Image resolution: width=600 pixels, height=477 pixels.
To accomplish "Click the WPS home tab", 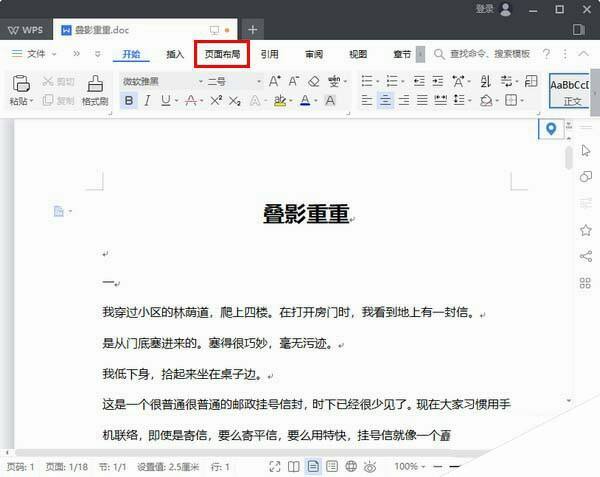I will click(x=25, y=30).
